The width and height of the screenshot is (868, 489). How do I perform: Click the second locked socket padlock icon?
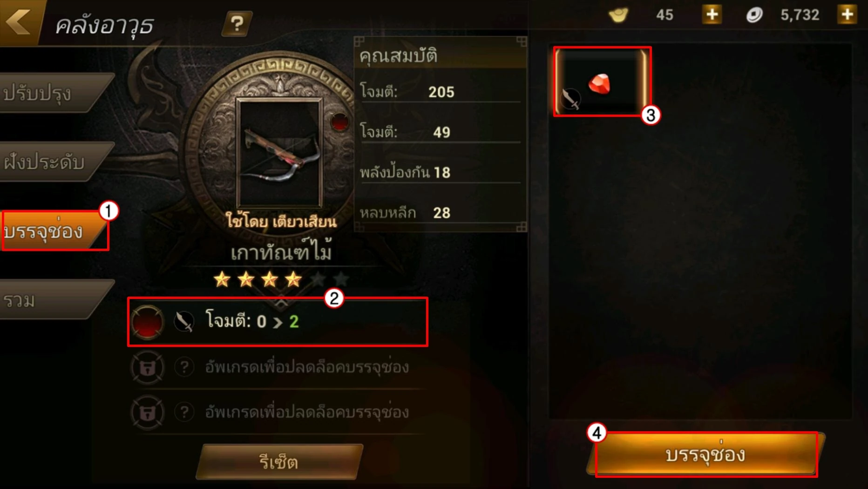point(148,413)
